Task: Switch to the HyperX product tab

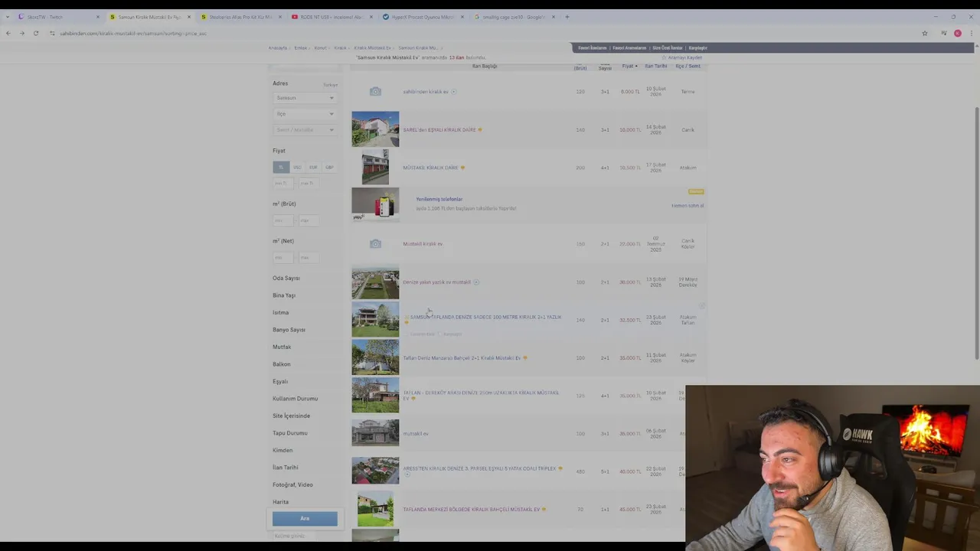Action: tap(423, 17)
